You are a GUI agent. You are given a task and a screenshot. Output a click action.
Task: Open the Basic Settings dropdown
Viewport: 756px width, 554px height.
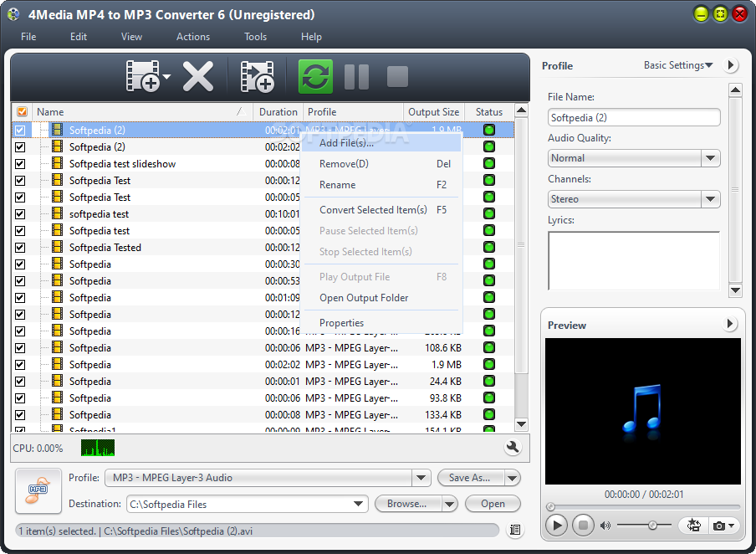pos(678,65)
